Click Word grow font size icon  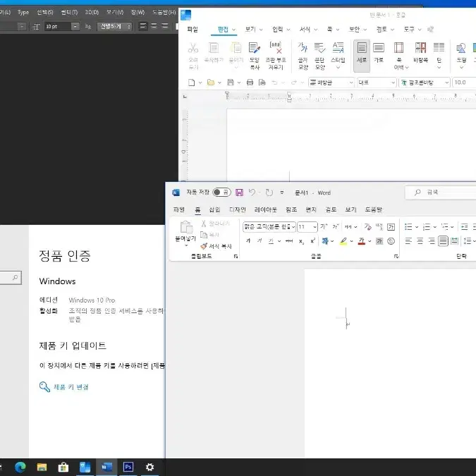pos(324,226)
